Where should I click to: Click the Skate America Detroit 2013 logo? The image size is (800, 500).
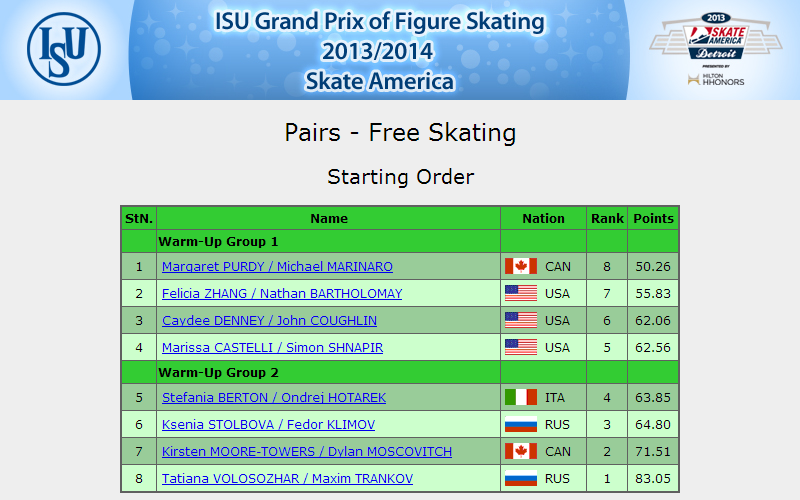[x=715, y=36]
